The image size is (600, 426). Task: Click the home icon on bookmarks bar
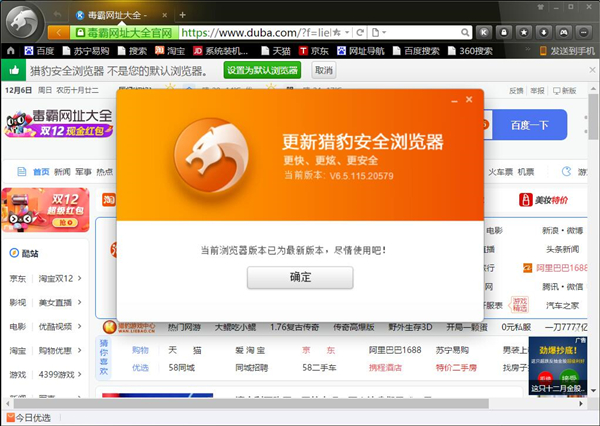[x=11, y=51]
